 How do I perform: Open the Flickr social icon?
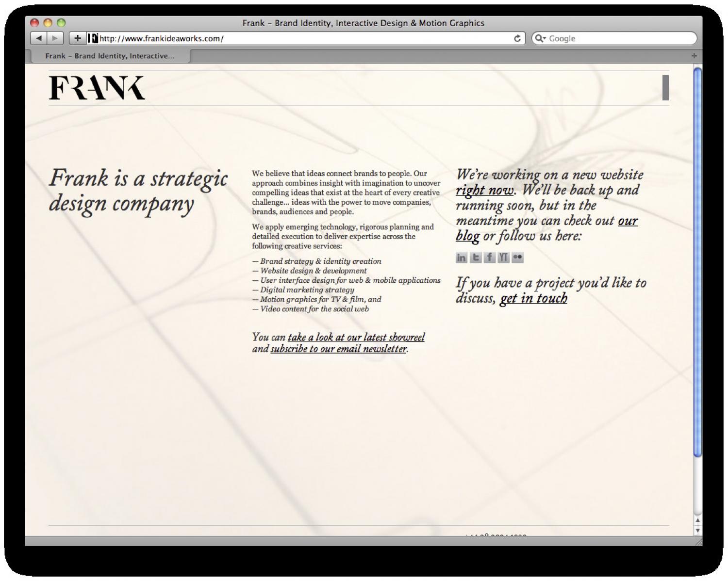(517, 258)
